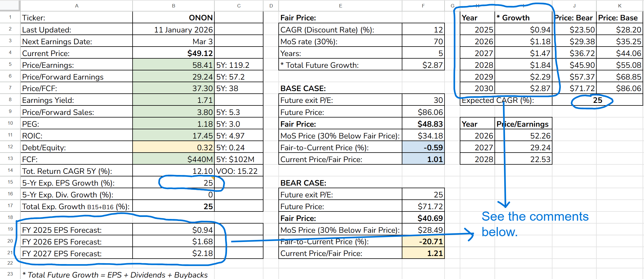Select column header K
Screen dimensions: 644x279
620,6
